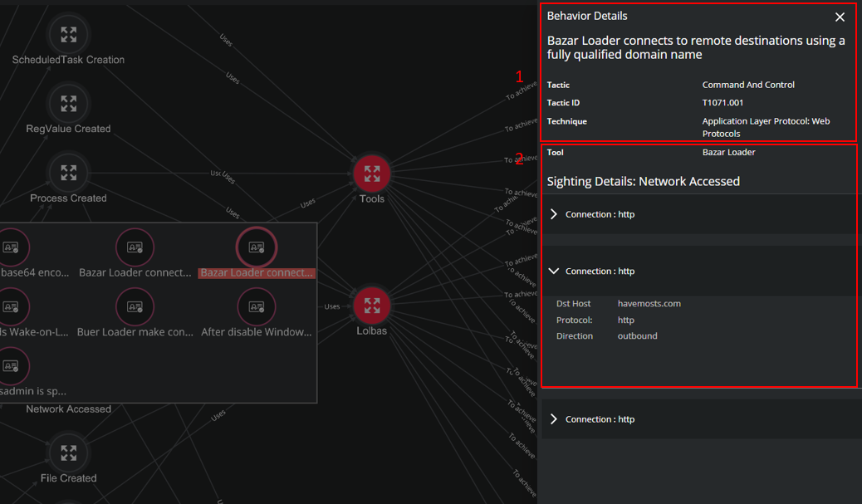The image size is (862, 504).
Task: Collapse the opened Connection : http row
Action: pyautogui.click(x=554, y=271)
